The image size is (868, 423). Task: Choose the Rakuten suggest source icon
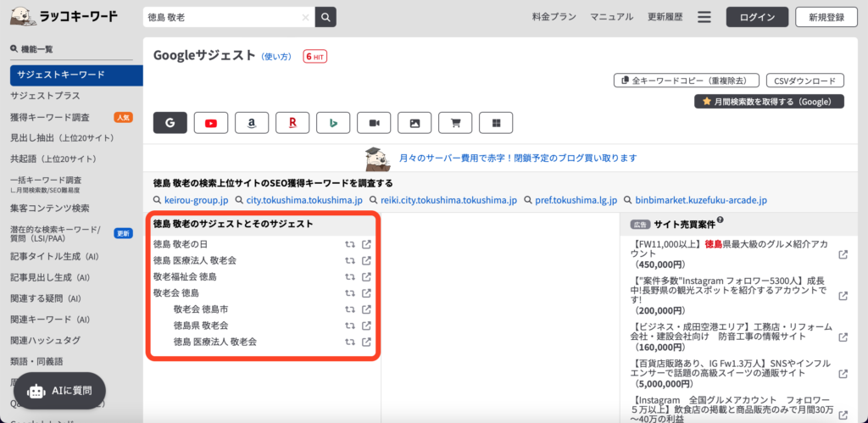coord(292,123)
